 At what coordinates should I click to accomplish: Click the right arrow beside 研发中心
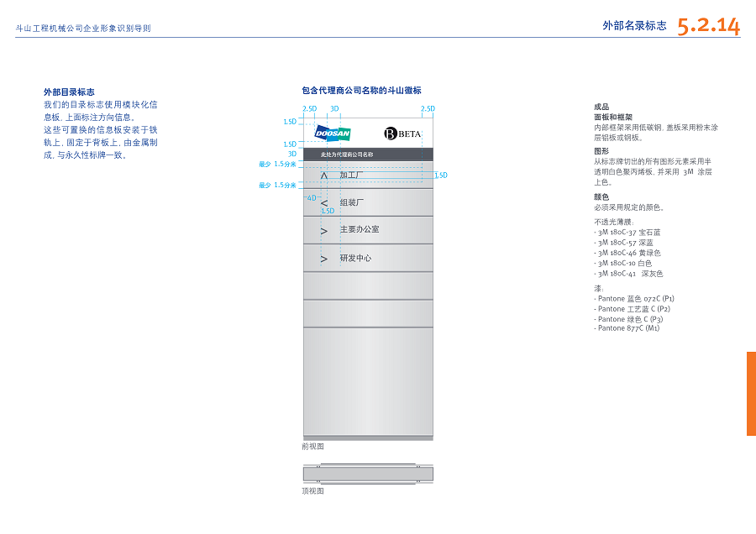324,259
